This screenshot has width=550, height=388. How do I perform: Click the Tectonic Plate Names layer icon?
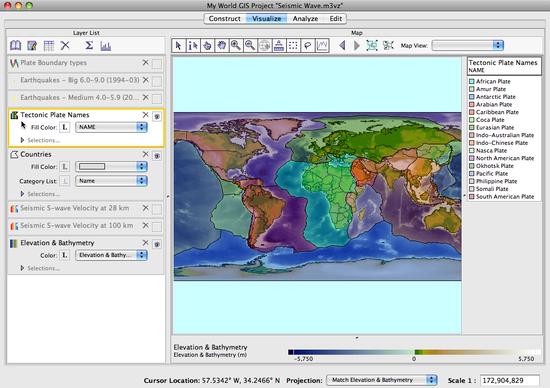(14, 115)
